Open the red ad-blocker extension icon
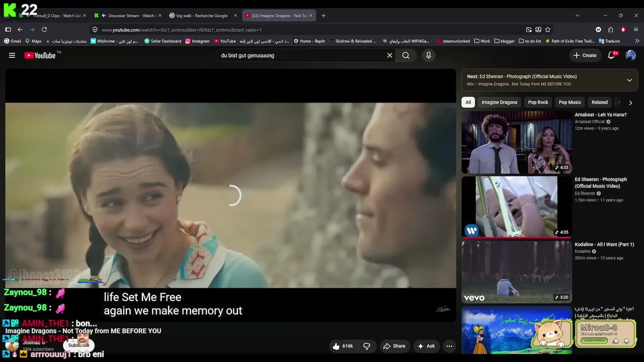 pos(623,30)
